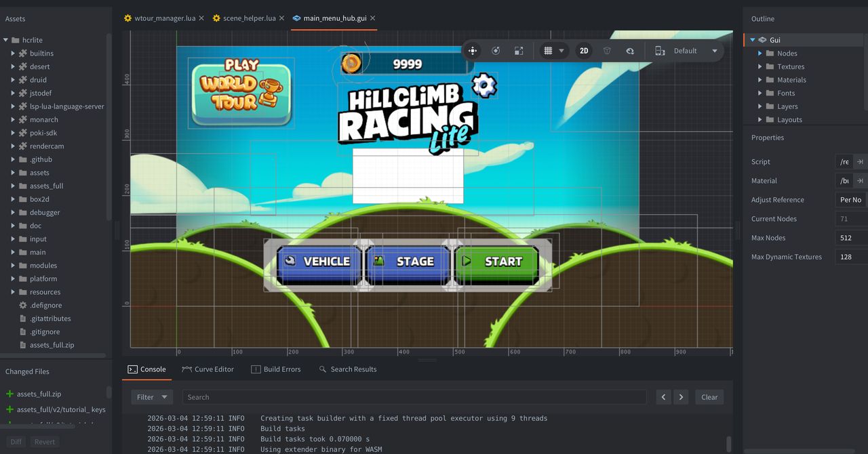This screenshot has width=868, height=454.
Task: Select the Scale tool in scene toolbar
Action: click(519, 51)
